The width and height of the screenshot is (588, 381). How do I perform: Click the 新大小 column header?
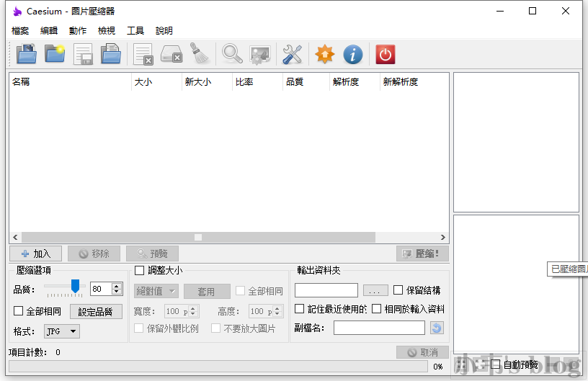click(x=207, y=81)
